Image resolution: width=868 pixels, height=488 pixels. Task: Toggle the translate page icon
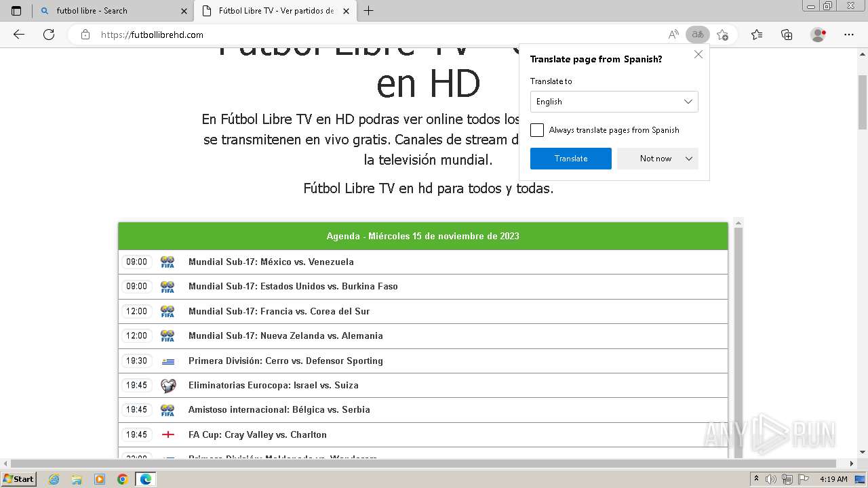click(697, 35)
